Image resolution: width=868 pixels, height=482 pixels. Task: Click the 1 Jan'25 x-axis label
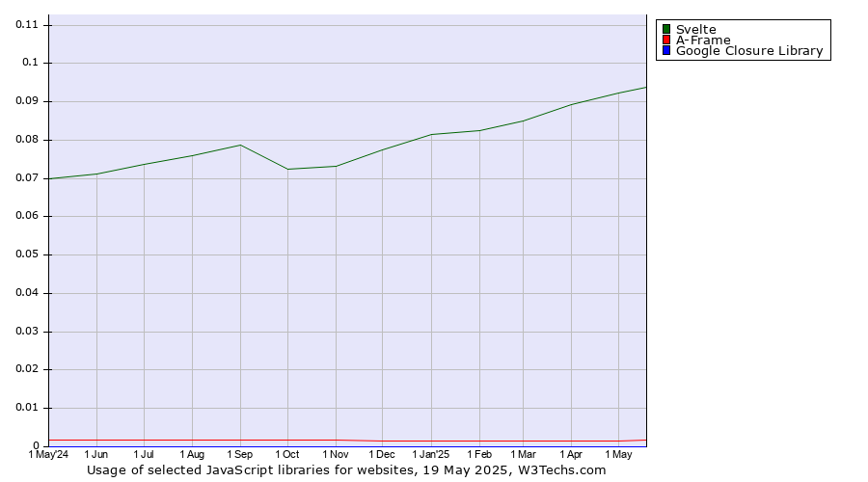click(431, 454)
